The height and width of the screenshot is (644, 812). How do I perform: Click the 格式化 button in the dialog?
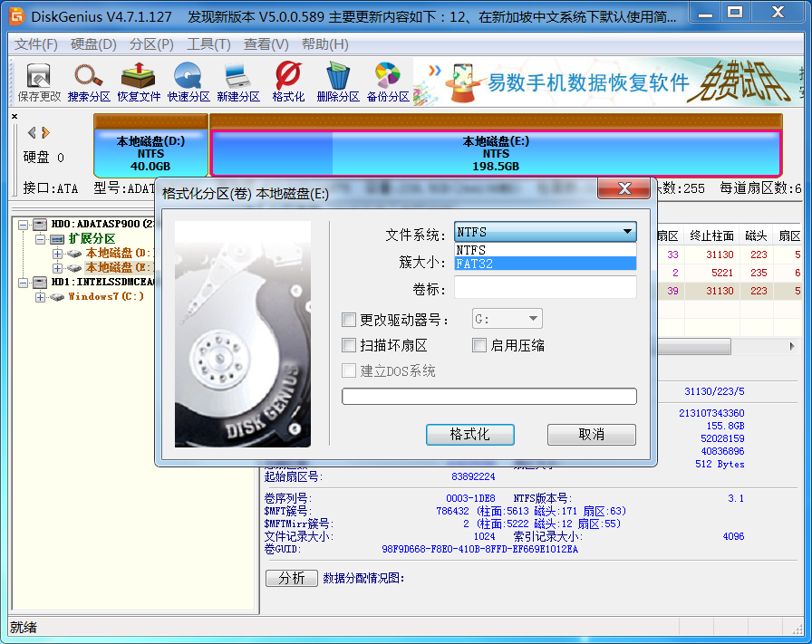[469, 435]
